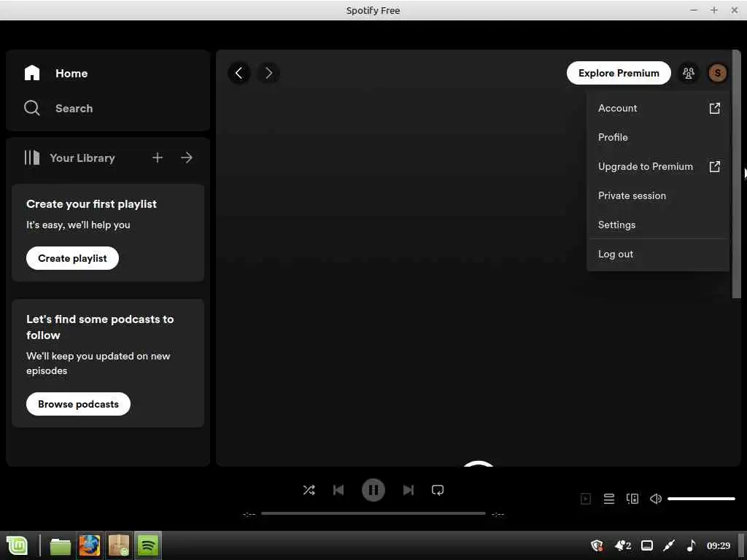Screen dimensions: 747x560
Task: Click the external link icon beside Upgrade to Premium
Action: pos(715,166)
